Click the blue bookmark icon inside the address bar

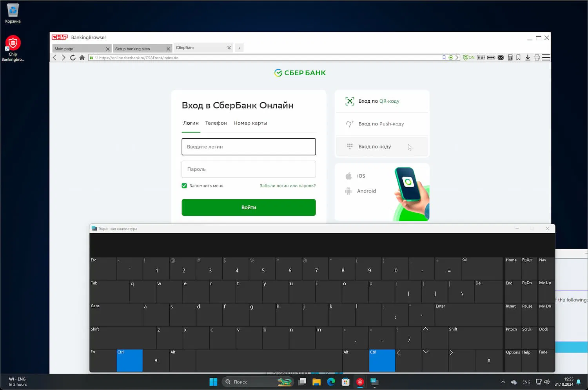pos(444,58)
